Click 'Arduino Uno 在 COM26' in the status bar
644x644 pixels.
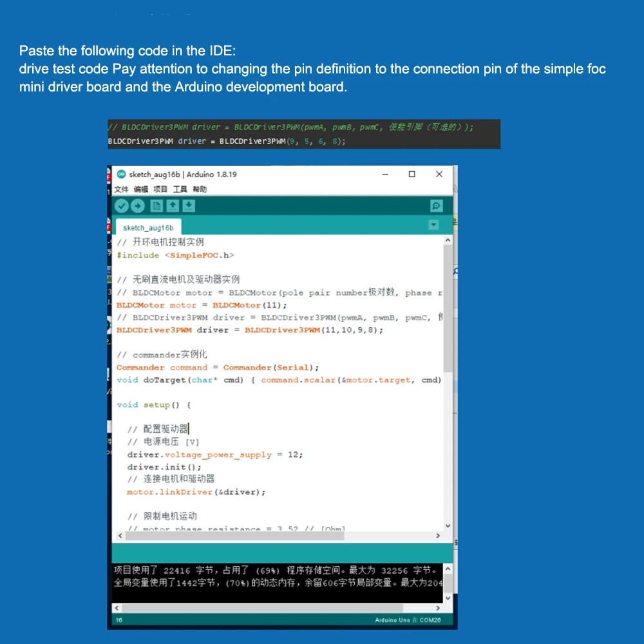[x=408, y=620]
